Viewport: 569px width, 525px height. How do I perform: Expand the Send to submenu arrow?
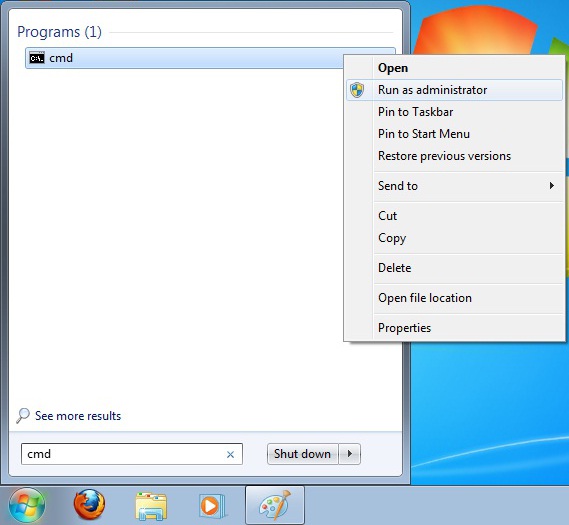coord(552,186)
